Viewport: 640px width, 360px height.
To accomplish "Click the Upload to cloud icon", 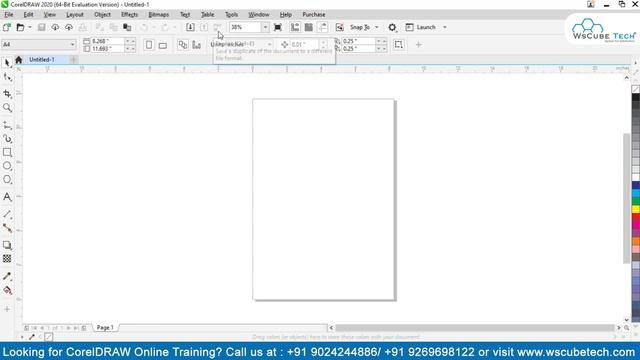I will [69, 27].
